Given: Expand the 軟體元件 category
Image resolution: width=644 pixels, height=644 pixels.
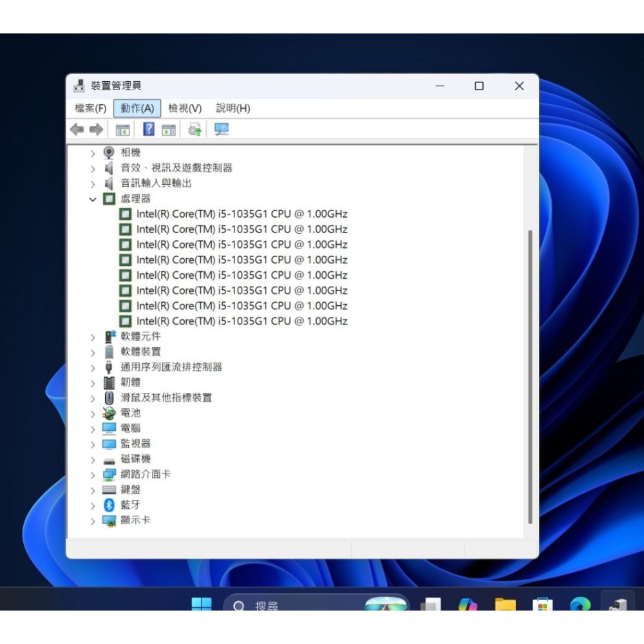Looking at the screenshot, I should click(x=93, y=337).
